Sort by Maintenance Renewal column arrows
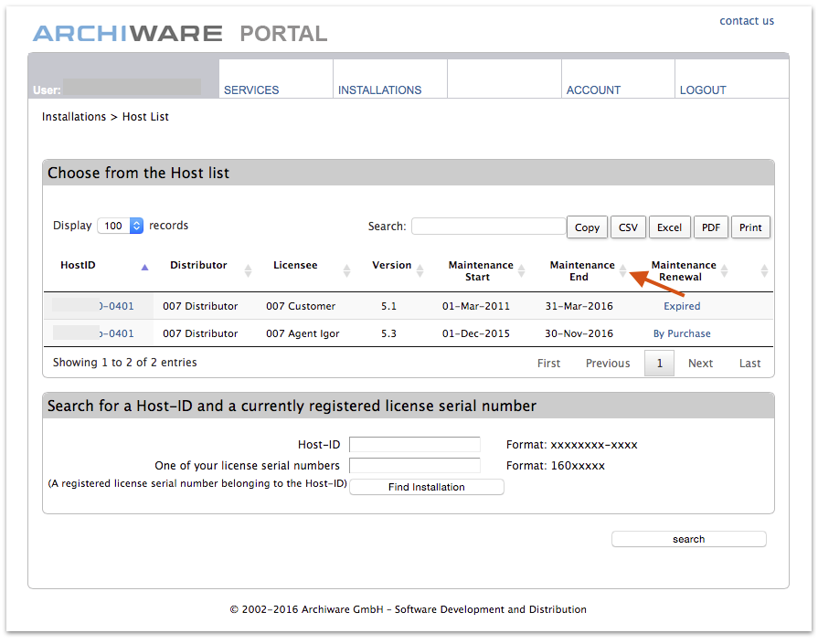 click(x=724, y=270)
